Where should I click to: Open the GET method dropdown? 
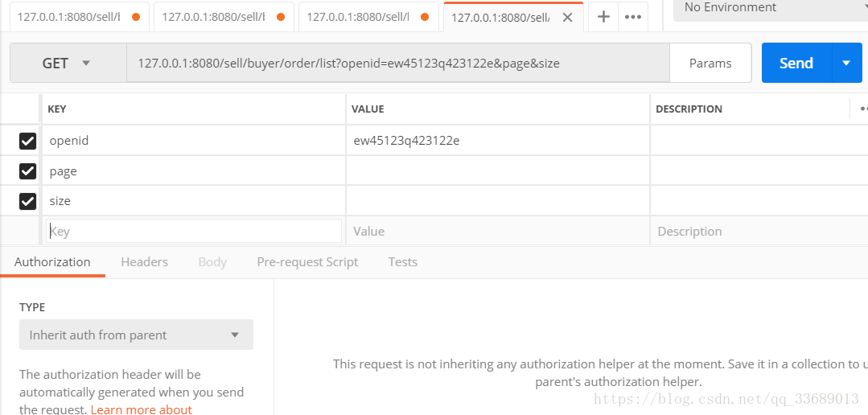(x=68, y=63)
